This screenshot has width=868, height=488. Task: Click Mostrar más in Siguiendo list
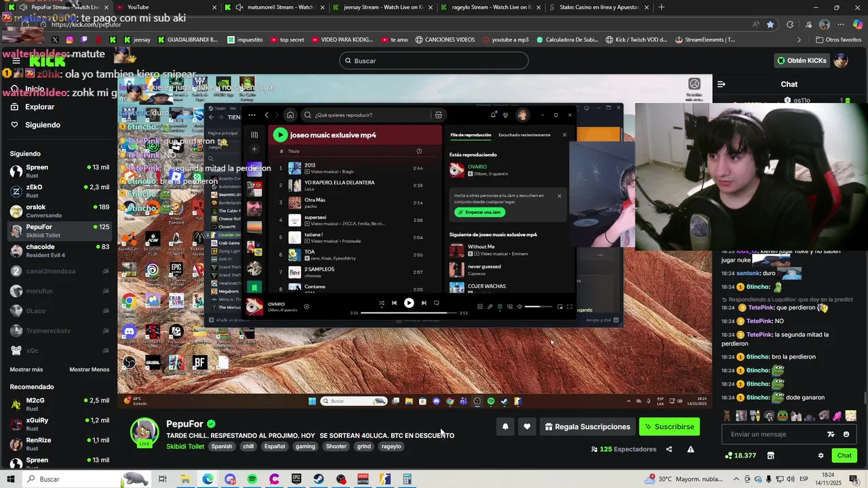(26, 369)
